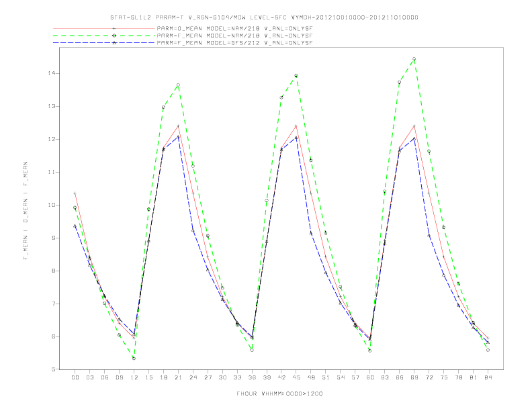Click x-axis forecast hour label 69
Screen dimensions: 532x411
click(x=414, y=377)
